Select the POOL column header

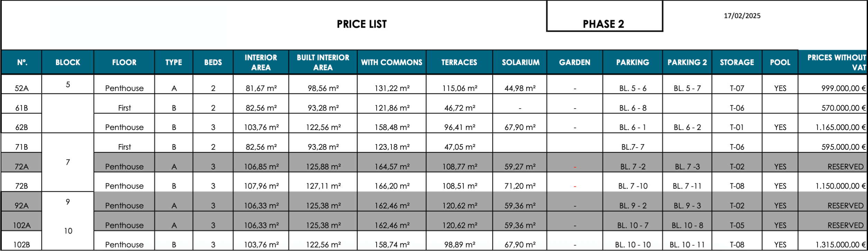coord(780,62)
